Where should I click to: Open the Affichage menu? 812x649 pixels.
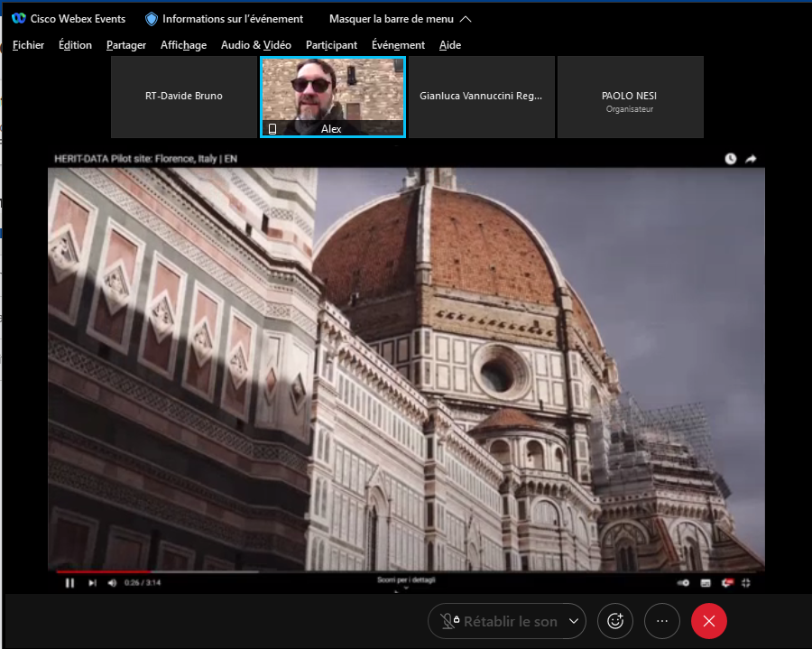[183, 45]
